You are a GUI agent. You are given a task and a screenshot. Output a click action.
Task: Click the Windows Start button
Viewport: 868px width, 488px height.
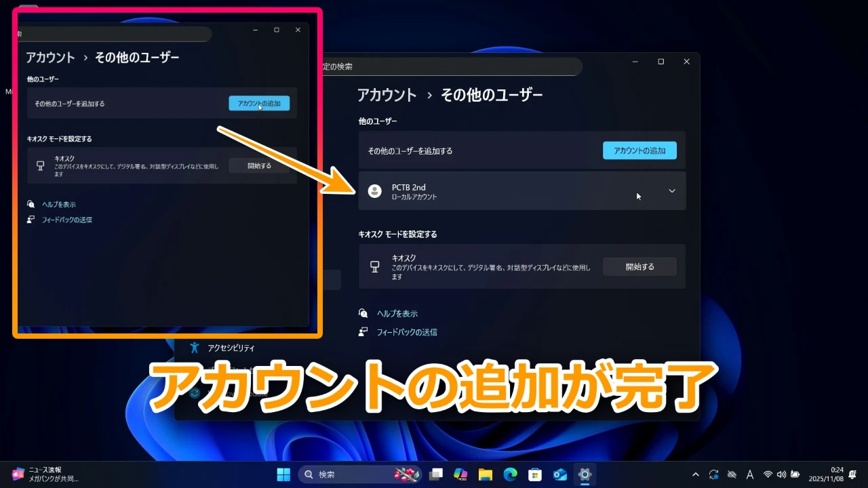[283, 474]
